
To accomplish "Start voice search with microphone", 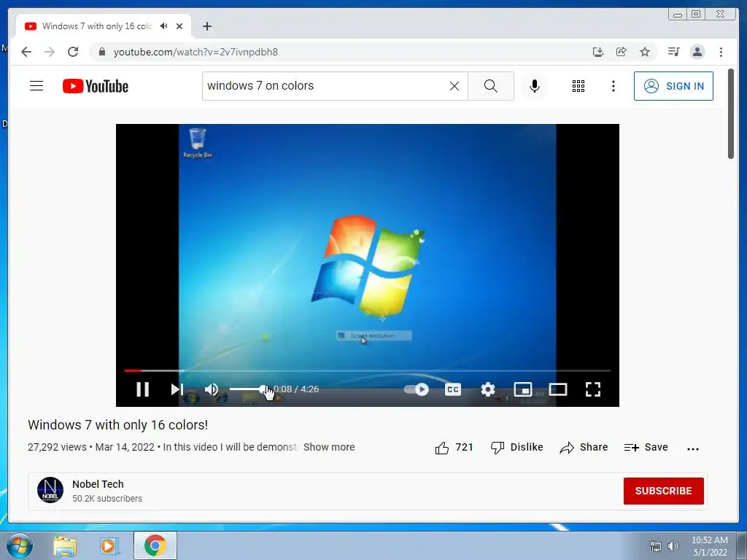I will click(535, 86).
